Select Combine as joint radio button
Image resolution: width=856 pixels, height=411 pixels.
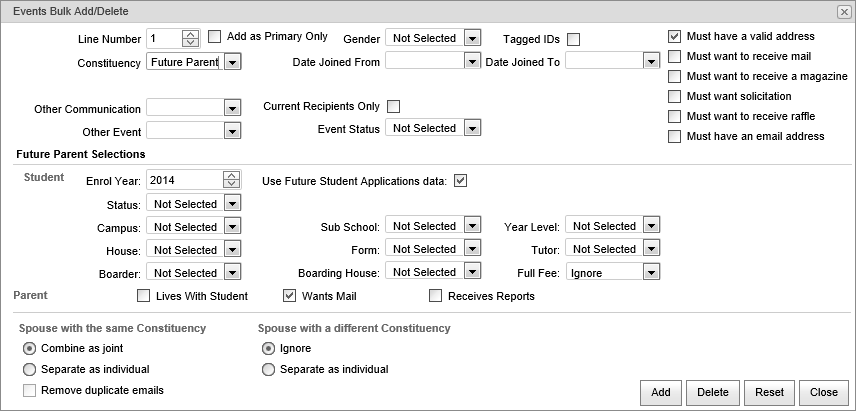(x=30, y=348)
